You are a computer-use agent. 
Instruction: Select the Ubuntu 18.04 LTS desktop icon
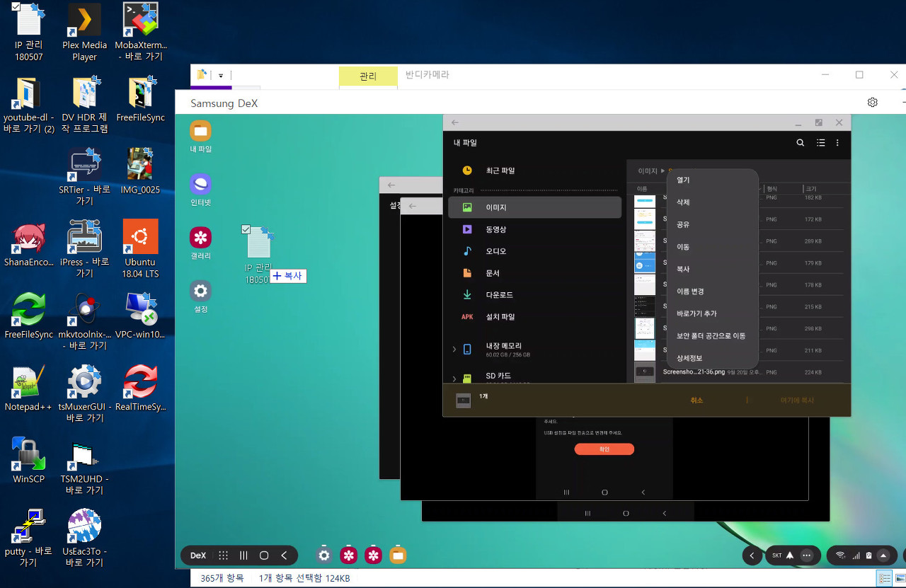[140, 248]
